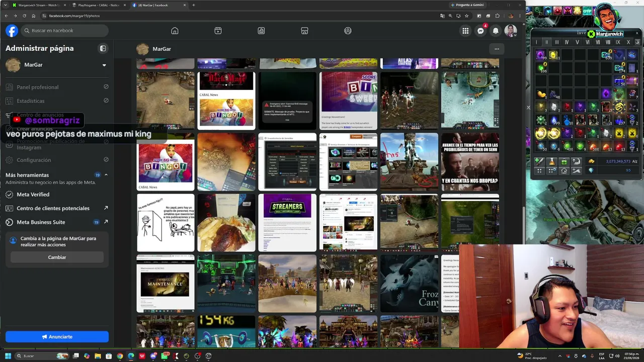This screenshot has height=362, width=644.
Task: Open the Windows Start menu
Action: [x=8, y=356]
